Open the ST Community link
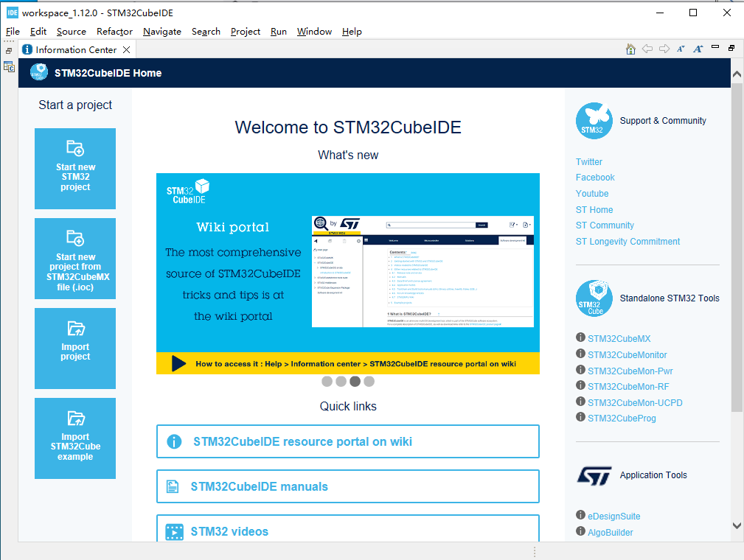Image resolution: width=744 pixels, height=560 pixels. pyautogui.click(x=605, y=225)
